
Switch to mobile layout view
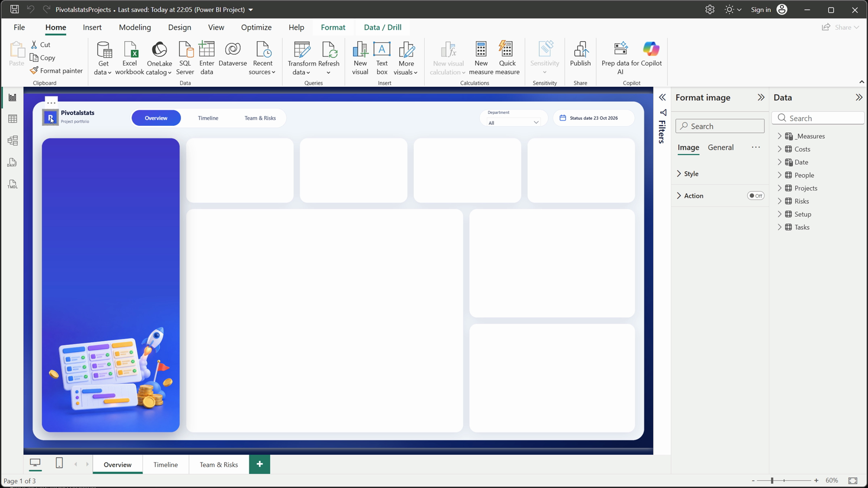[x=60, y=463]
